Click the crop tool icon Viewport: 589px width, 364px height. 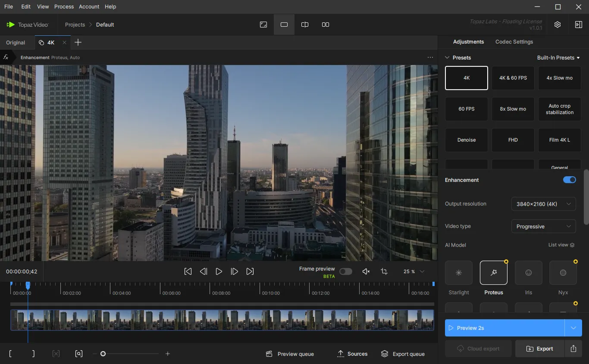click(384, 271)
